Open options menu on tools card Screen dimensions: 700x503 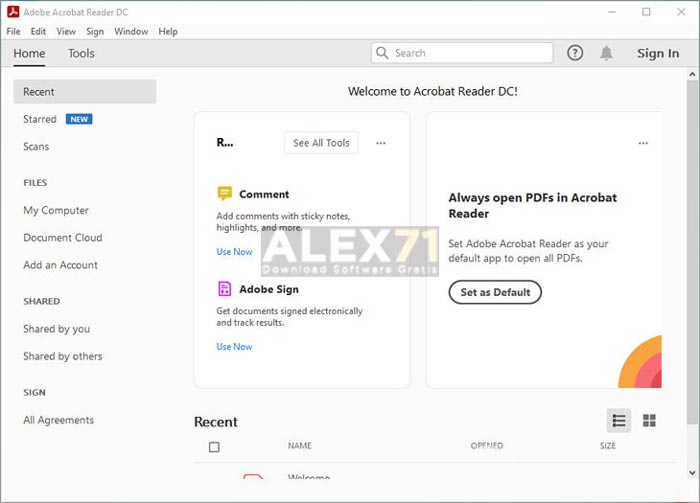pyautogui.click(x=380, y=143)
